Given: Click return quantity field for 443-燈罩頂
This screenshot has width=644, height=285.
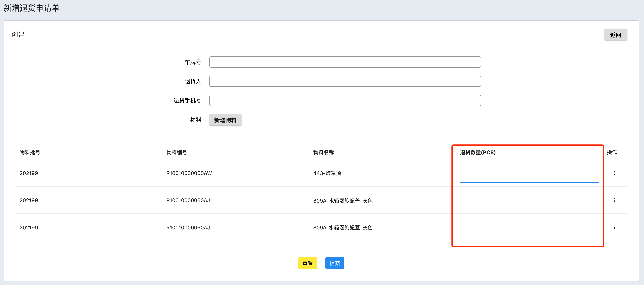Looking at the screenshot, I should pyautogui.click(x=529, y=174).
